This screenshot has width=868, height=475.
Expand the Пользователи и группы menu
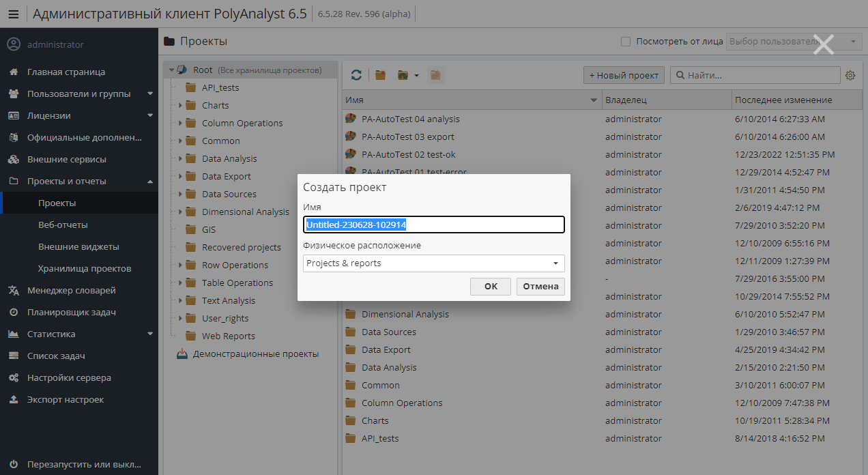point(150,93)
